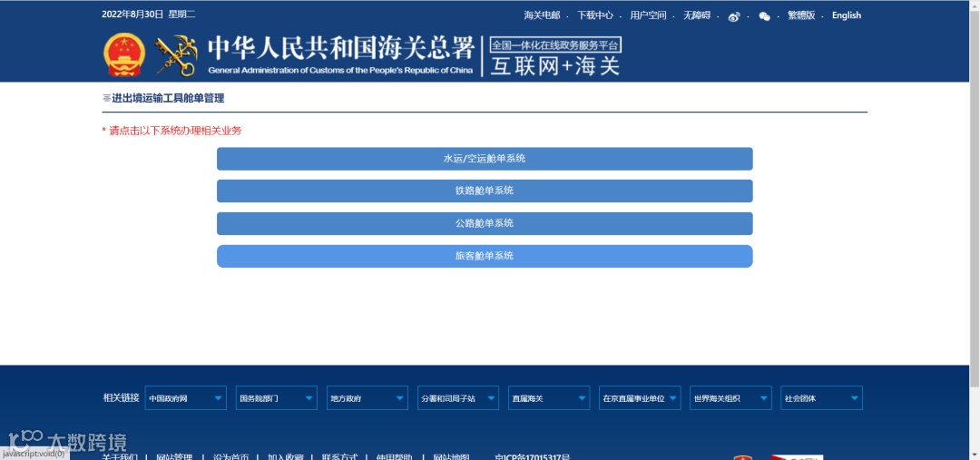980x460 pixels.
Task: Click the 全国一体化在线政务服务平台 label
Action: [x=555, y=45]
